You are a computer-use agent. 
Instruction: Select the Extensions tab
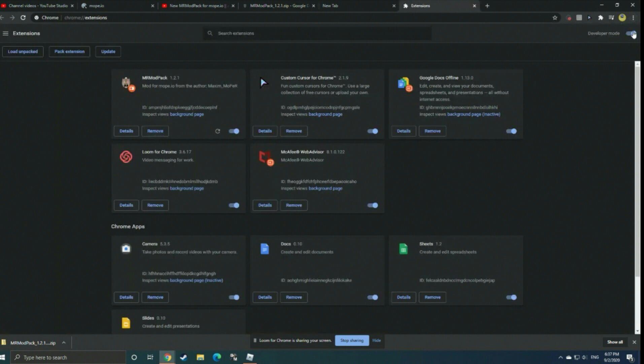439,6
